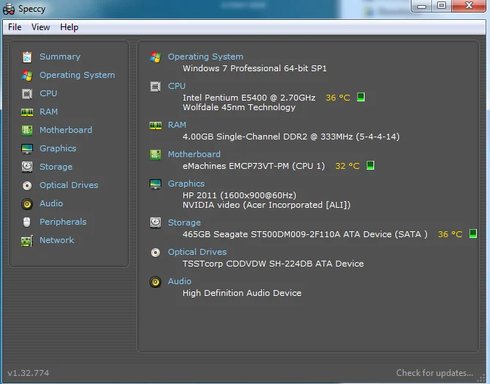
Task: Click the Windows flag icon in summary panel
Action: pyautogui.click(x=155, y=57)
